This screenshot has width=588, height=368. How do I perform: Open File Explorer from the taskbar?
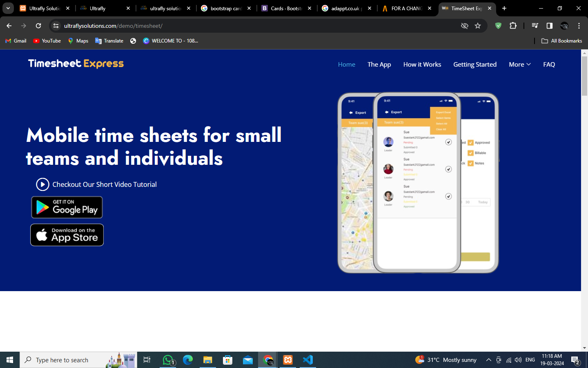208,360
